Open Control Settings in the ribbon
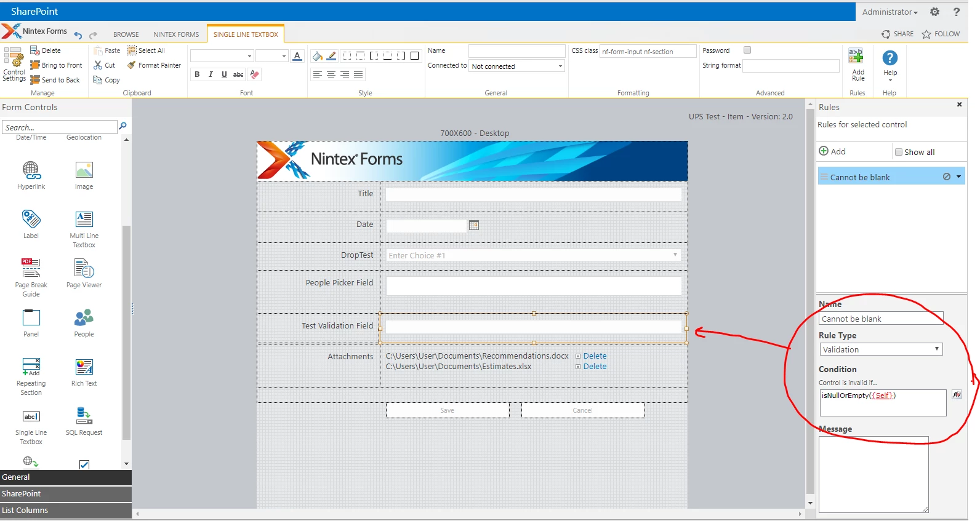Image resolution: width=980 pixels, height=521 pixels. [x=14, y=65]
